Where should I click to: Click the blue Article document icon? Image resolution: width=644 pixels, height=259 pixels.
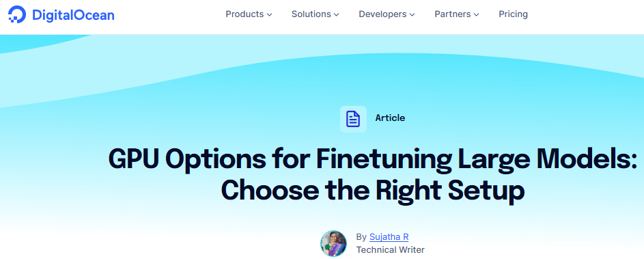[353, 119]
